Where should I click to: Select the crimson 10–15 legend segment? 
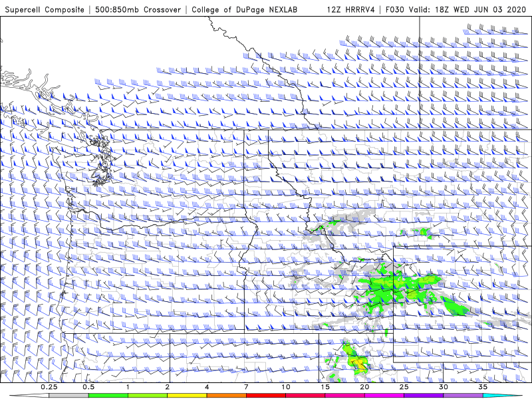305,396
